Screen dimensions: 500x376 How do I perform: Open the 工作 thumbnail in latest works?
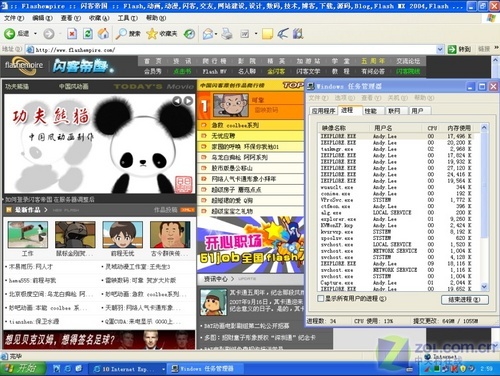click(28, 235)
